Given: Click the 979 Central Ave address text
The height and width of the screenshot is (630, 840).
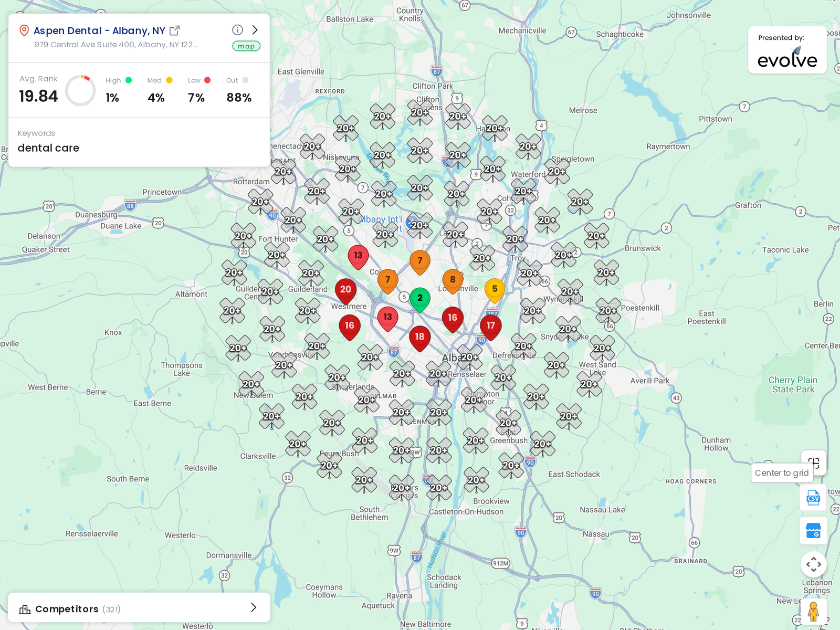Looking at the screenshot, I should pos(116,45).
